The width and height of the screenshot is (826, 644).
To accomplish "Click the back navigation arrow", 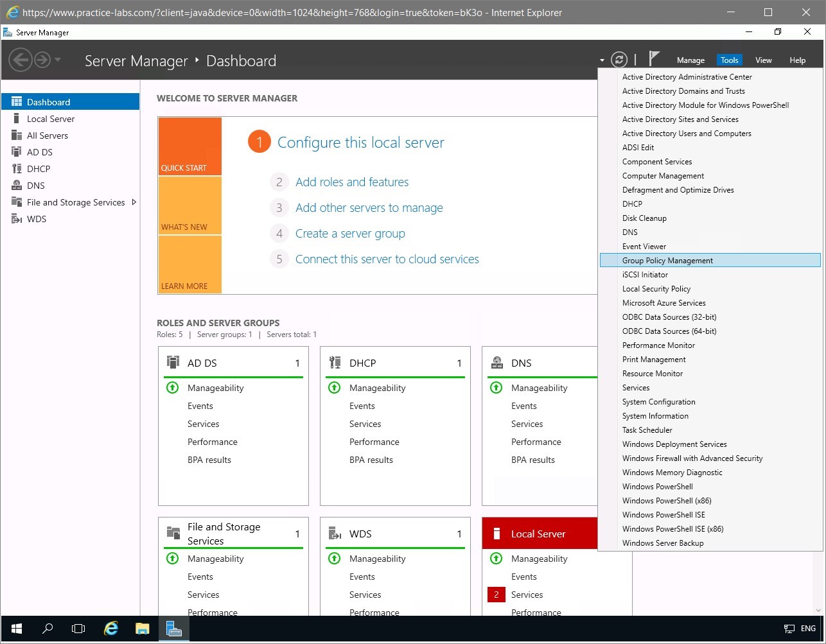I will tap(21, 60).
